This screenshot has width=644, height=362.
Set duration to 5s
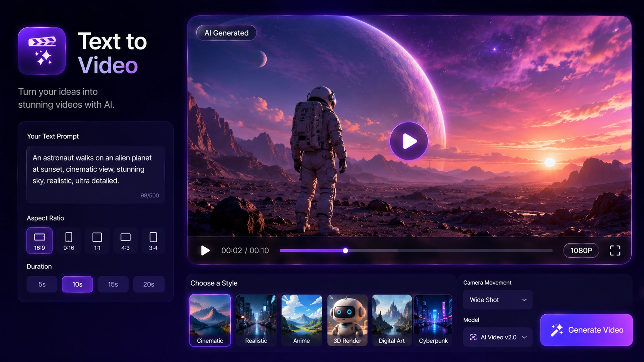pos(42,284)
